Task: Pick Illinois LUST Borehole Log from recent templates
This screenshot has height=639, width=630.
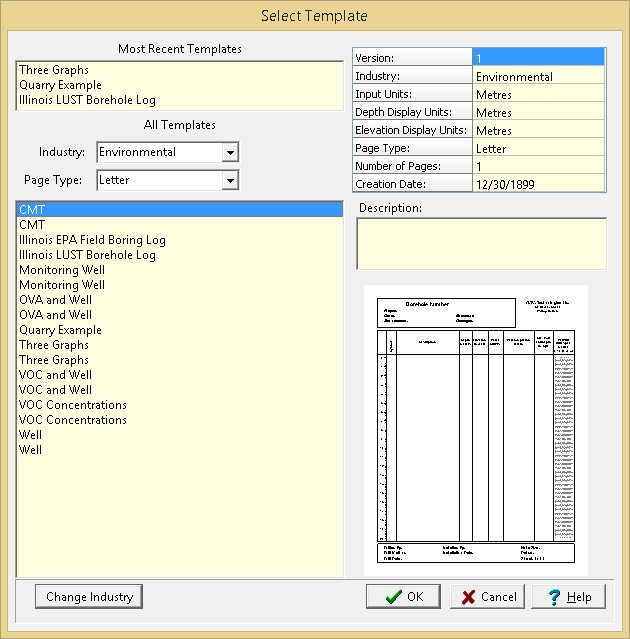Action: tap(87, 100)
